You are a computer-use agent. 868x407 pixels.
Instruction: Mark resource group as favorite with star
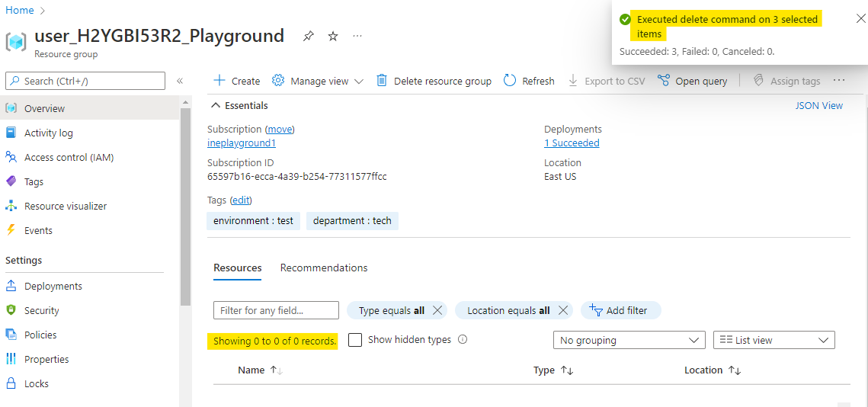point(333,37)
